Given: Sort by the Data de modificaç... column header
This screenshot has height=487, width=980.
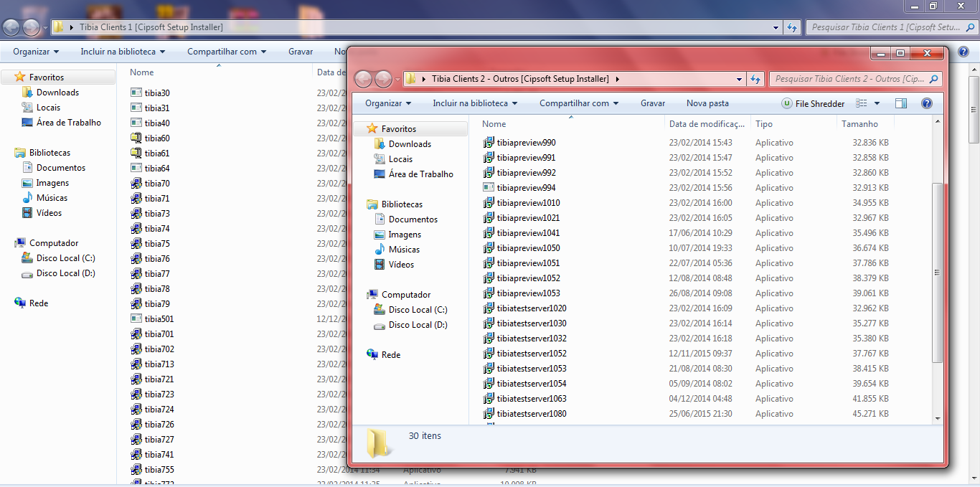Looking at the screenshot, I should click(x=708, y=124).
